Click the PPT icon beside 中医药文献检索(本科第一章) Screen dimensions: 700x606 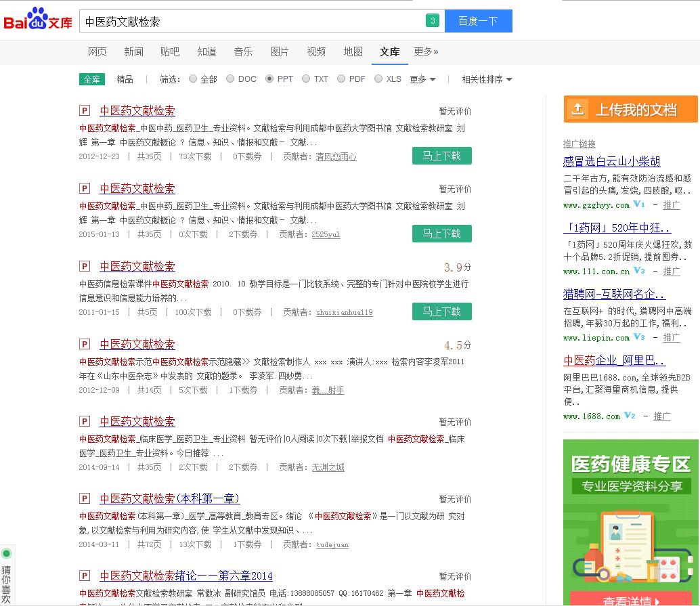point(85,499)
